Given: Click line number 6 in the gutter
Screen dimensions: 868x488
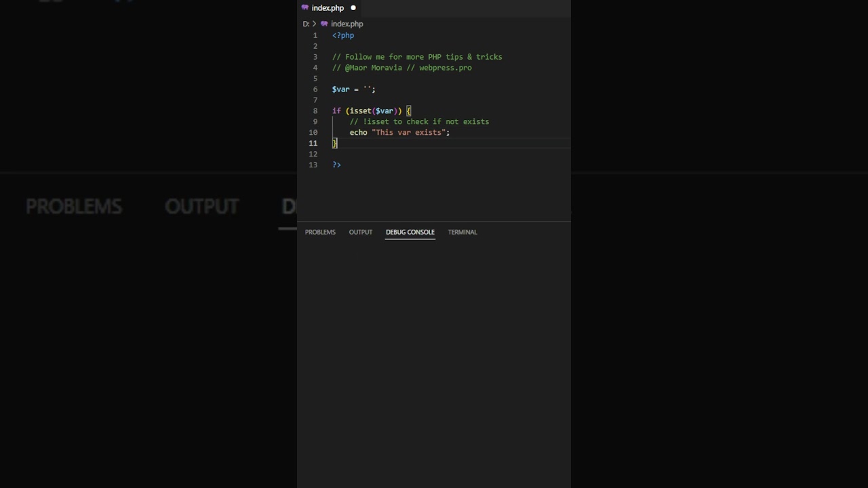Looking at the screenshot, I should click(315, 89).
